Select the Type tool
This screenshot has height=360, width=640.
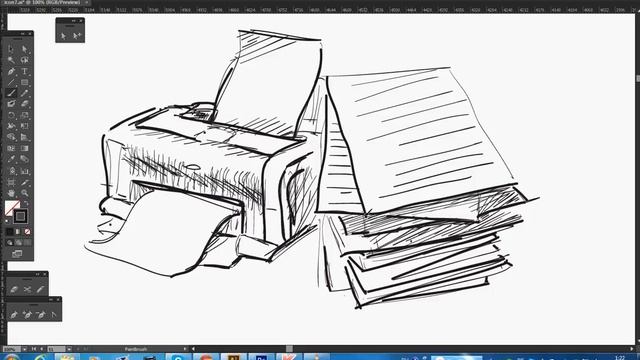[x=24, y=71]
